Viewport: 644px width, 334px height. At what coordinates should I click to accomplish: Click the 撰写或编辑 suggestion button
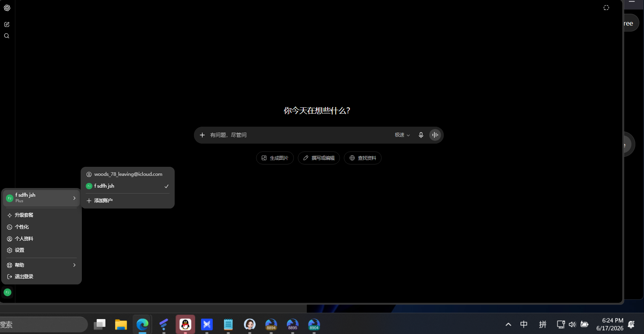coord(319,158)
